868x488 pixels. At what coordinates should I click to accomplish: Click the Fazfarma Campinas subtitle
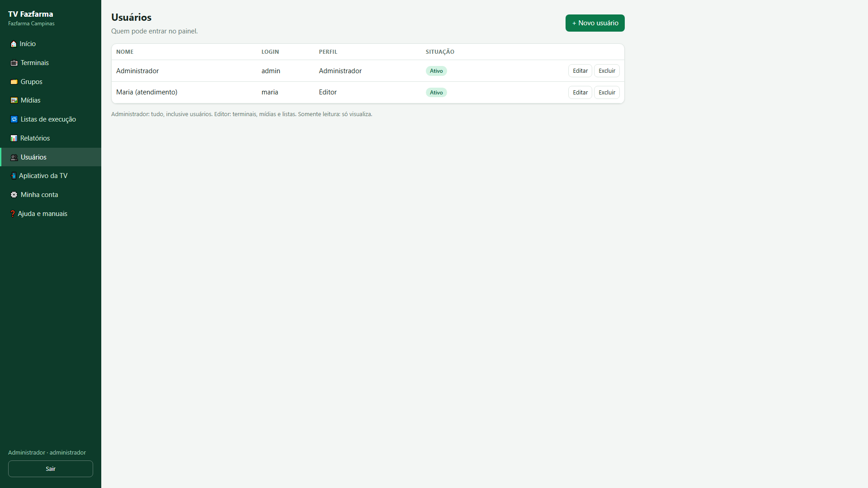(x=31, y=23)
